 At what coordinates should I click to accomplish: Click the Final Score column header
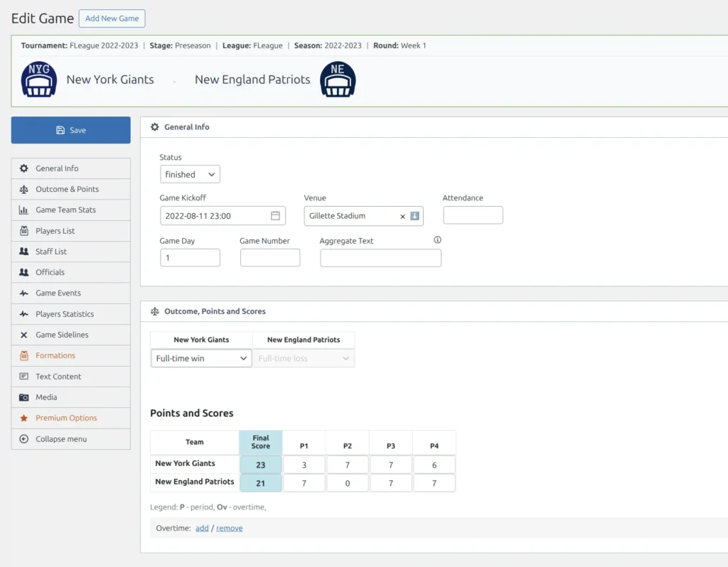[261, 442]
